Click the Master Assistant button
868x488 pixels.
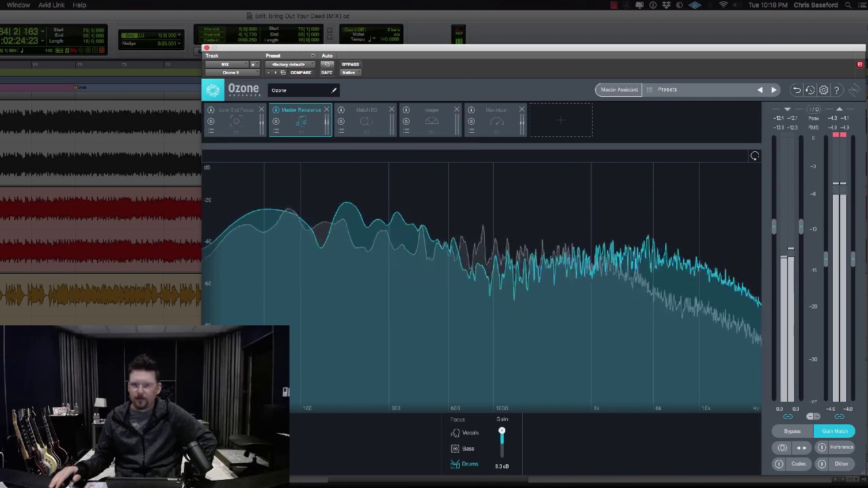pyautogui.click(x=618, y=89)
